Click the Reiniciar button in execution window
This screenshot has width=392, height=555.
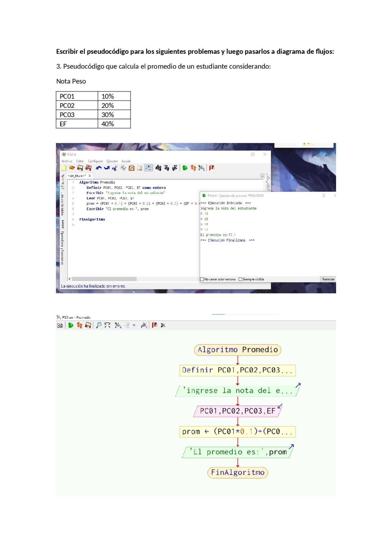pyautogui.click(x=328, y=279)
